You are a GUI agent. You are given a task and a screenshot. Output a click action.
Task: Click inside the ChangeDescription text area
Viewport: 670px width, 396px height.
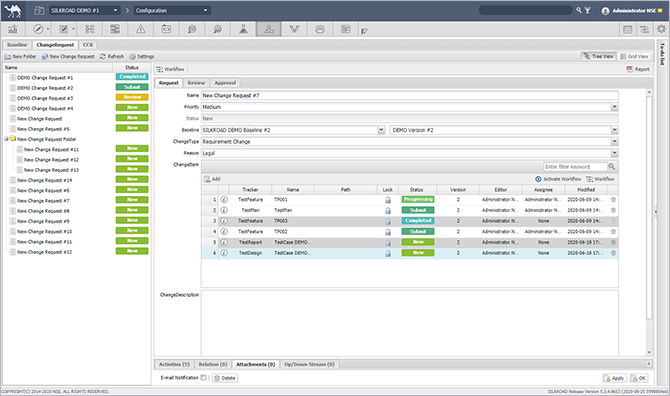[409, 323]
